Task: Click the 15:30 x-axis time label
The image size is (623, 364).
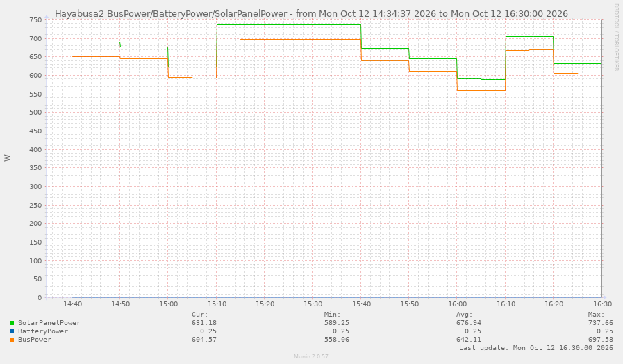Action: (313, 304)
